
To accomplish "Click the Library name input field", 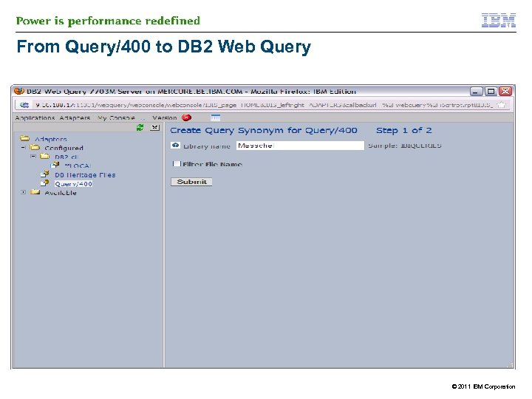I will 300,146.
